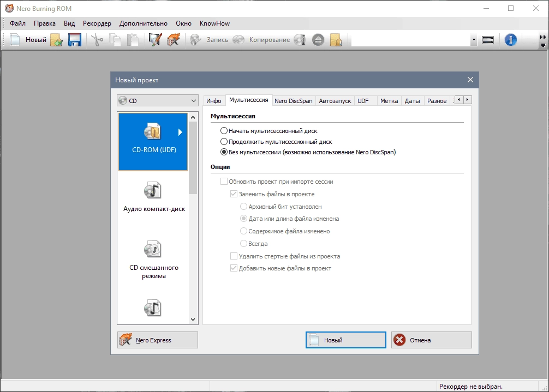Select Без мультисессии radio button
This screenshot has height=392, width=549.
pos(224,152)
